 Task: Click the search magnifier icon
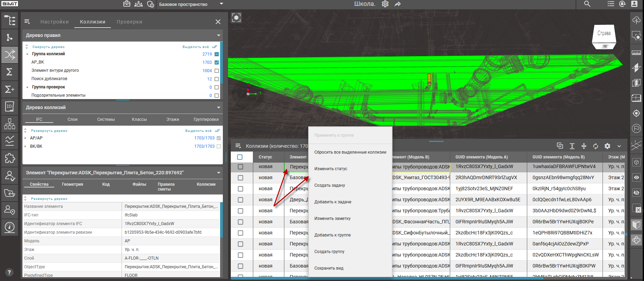pyautogui.click(x=587, y=4)
